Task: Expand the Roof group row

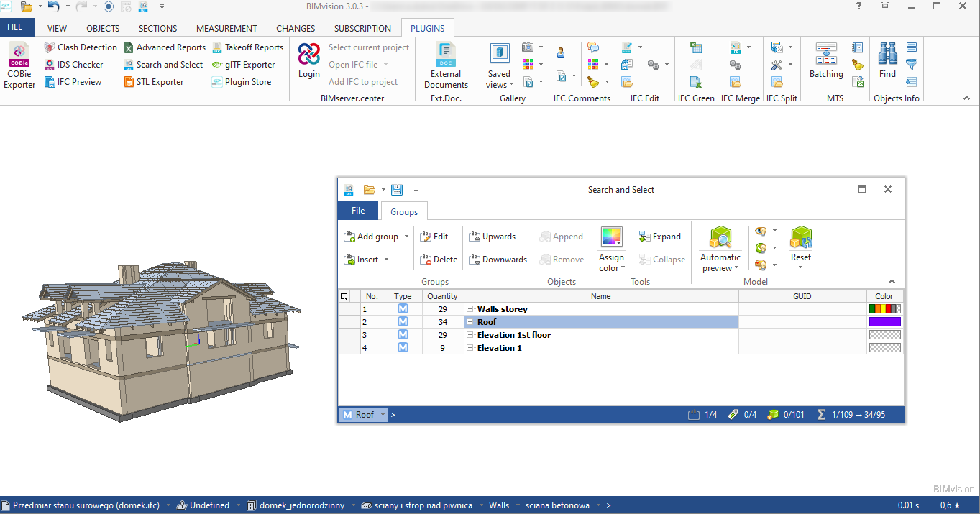Action: (x=470, y=322)
